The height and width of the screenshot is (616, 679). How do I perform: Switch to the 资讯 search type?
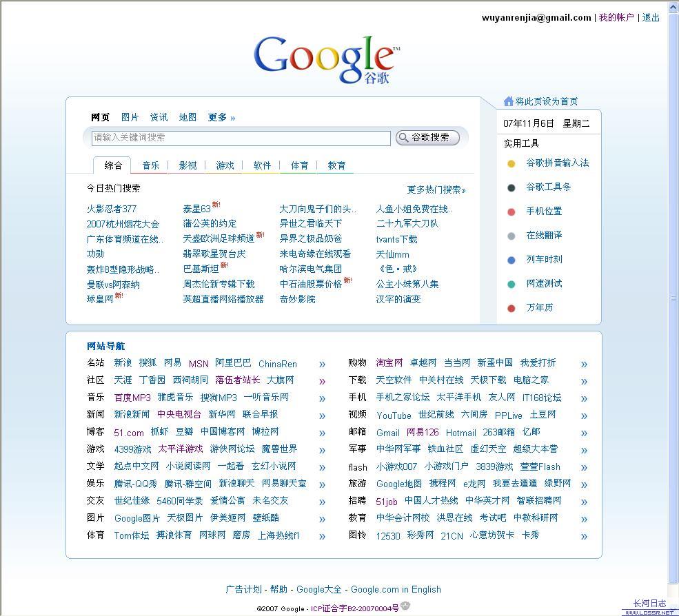tap(159, 117)
